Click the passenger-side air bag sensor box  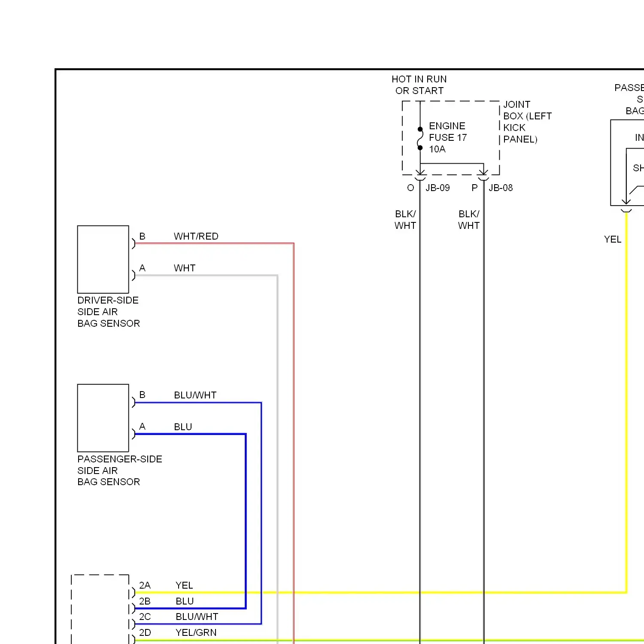click(103, 418)
